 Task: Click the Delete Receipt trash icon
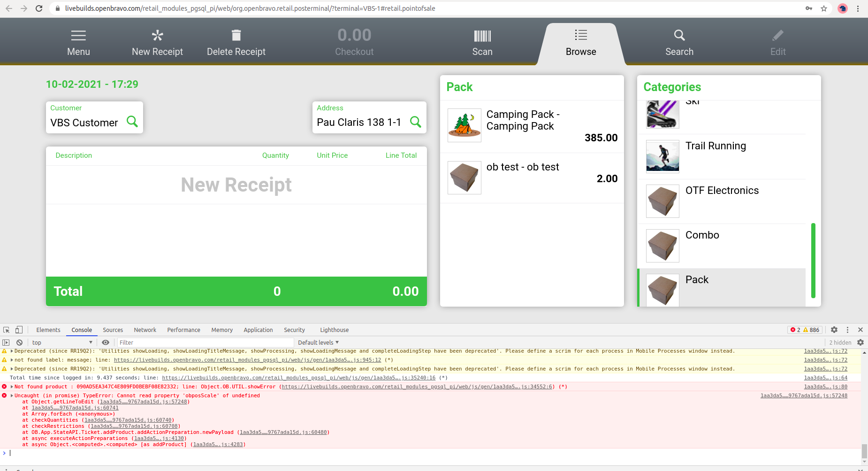(236, 35)
